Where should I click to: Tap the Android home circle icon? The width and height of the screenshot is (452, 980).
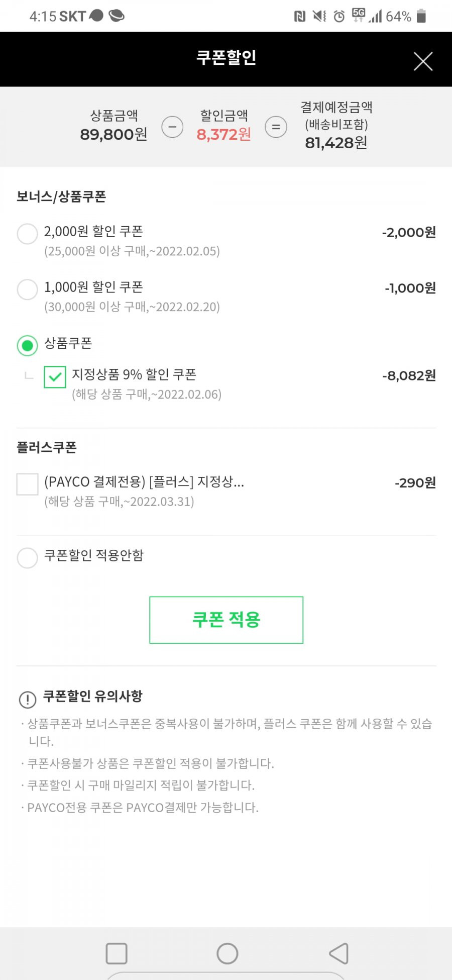coord(227,953)
